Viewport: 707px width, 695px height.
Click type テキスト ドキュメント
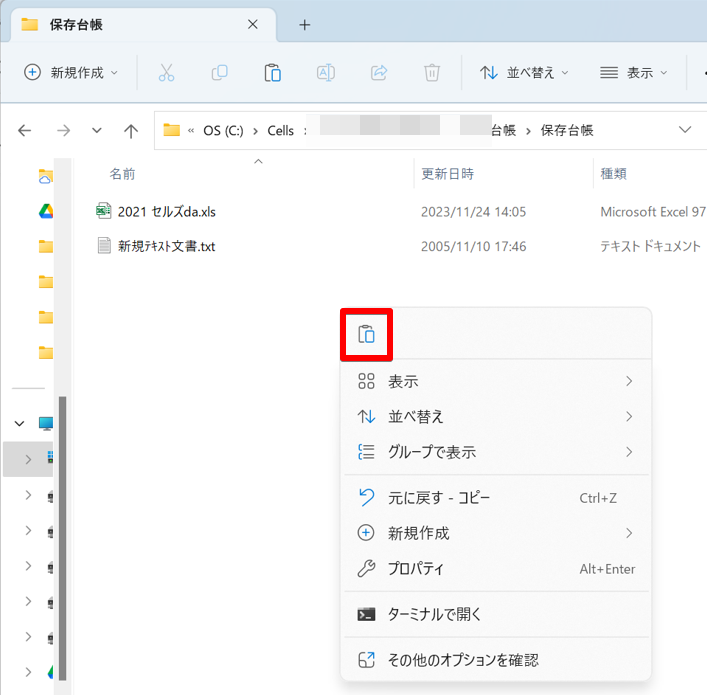650,246
